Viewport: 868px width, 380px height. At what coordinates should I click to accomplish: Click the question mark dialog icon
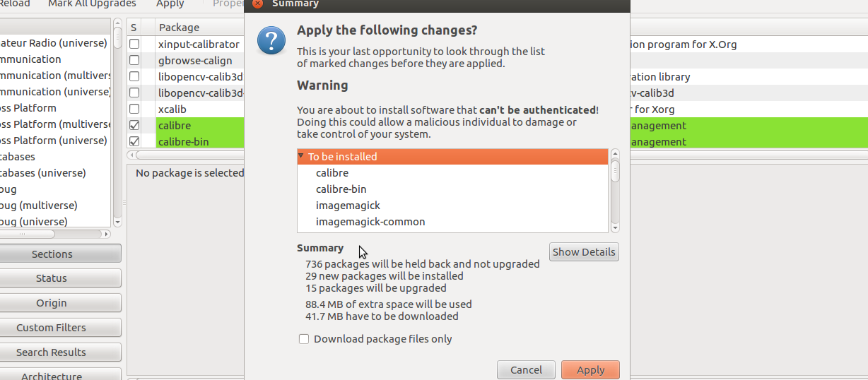coord(271,41)
